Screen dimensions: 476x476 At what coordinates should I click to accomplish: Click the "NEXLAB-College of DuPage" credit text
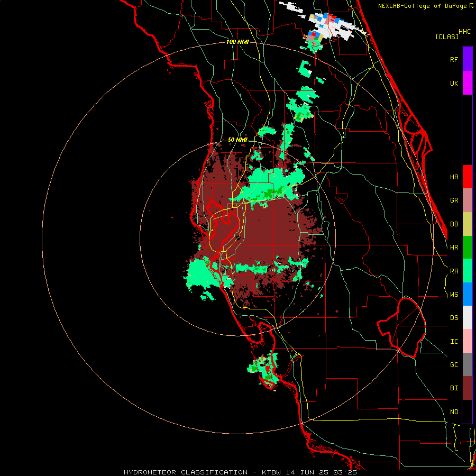coord(422,6)
